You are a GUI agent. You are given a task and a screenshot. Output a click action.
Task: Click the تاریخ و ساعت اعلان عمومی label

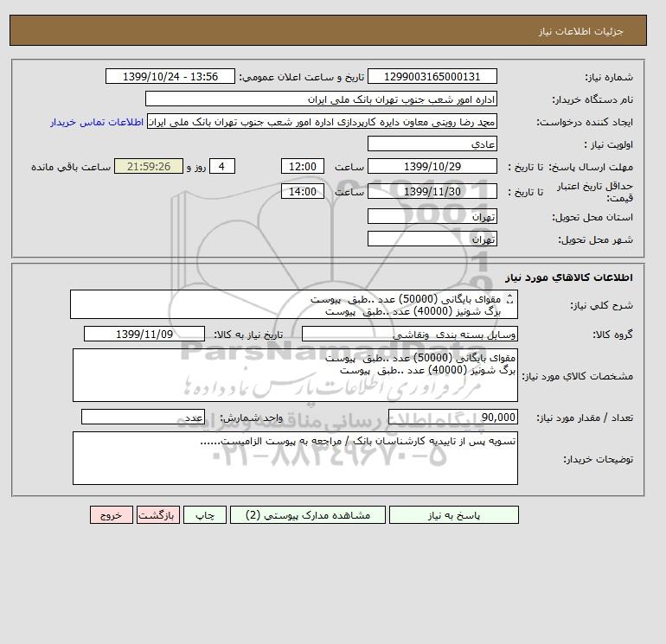coord(302,77)
